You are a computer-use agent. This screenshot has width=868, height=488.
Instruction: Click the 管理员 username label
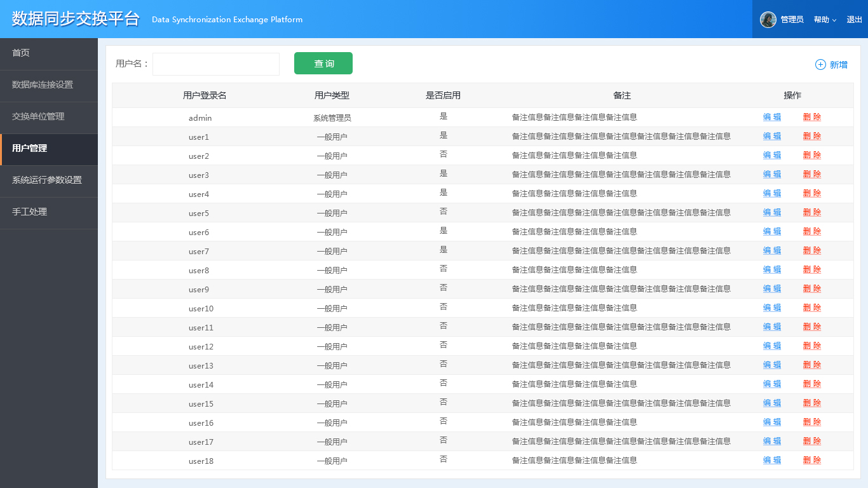coord(792,20)
